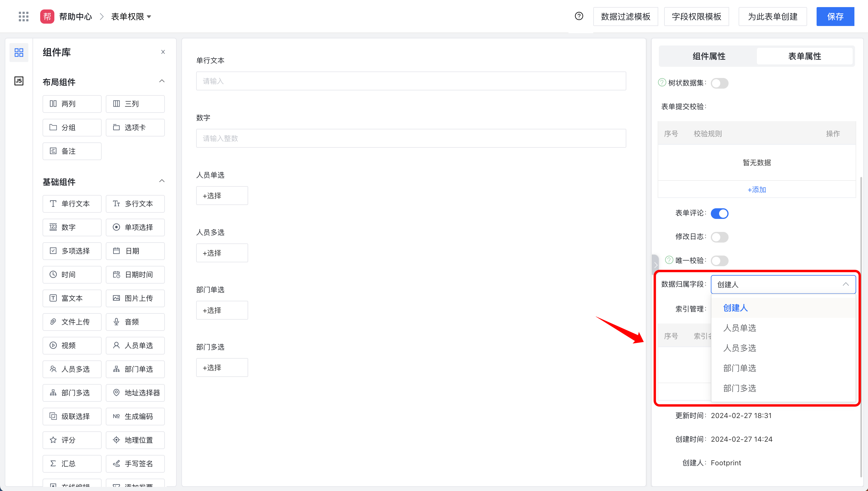
Task: Click the 单行文本 input field
Action: 411,81
